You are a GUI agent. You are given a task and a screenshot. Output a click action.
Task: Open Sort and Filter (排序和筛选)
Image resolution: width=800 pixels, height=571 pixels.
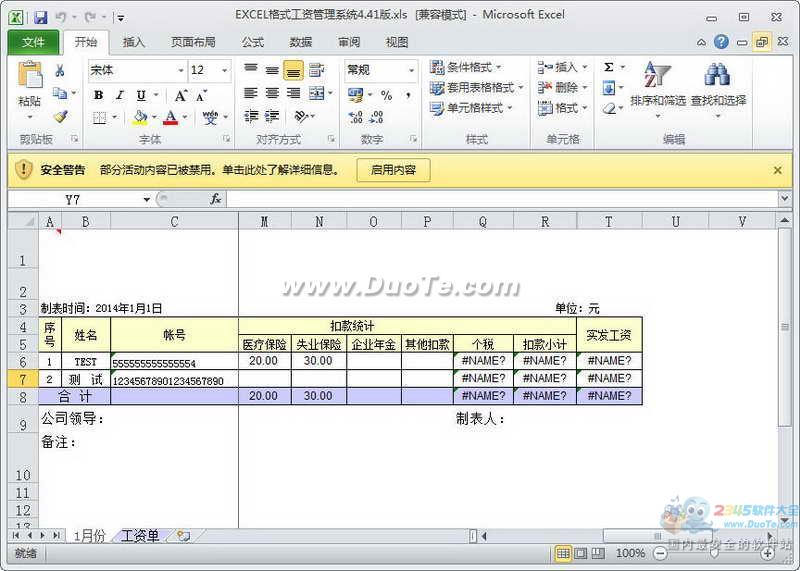pos(658,90)
